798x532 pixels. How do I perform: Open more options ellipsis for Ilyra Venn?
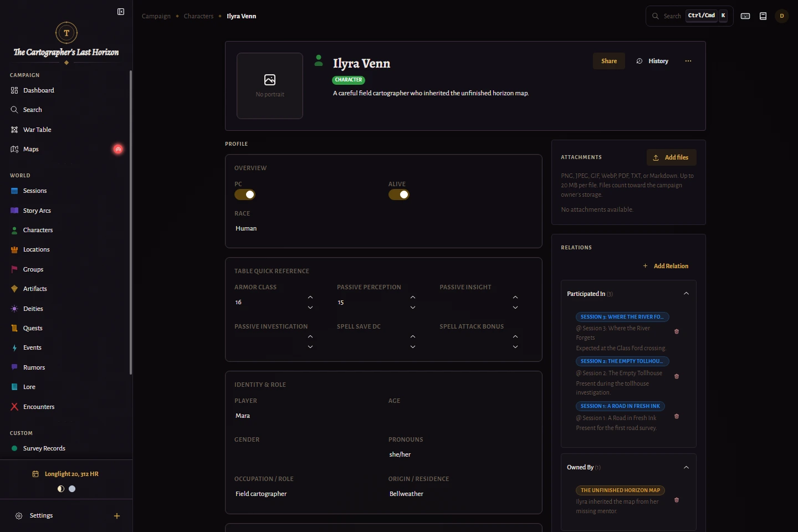(x=688, y=61)
